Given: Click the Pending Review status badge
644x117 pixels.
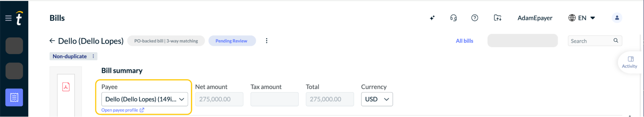Looking at the screenshot, I should tap(232, 41).
